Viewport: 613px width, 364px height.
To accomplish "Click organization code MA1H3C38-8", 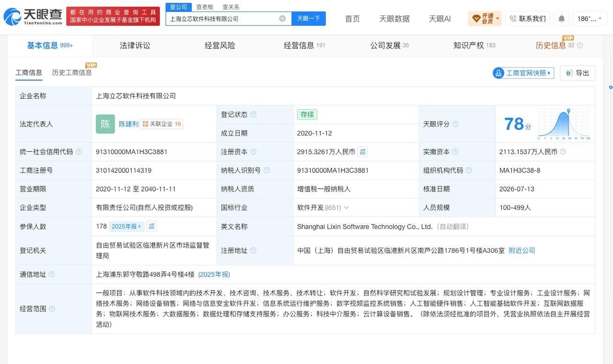I will pyautogui.click(x=520, y=171).
